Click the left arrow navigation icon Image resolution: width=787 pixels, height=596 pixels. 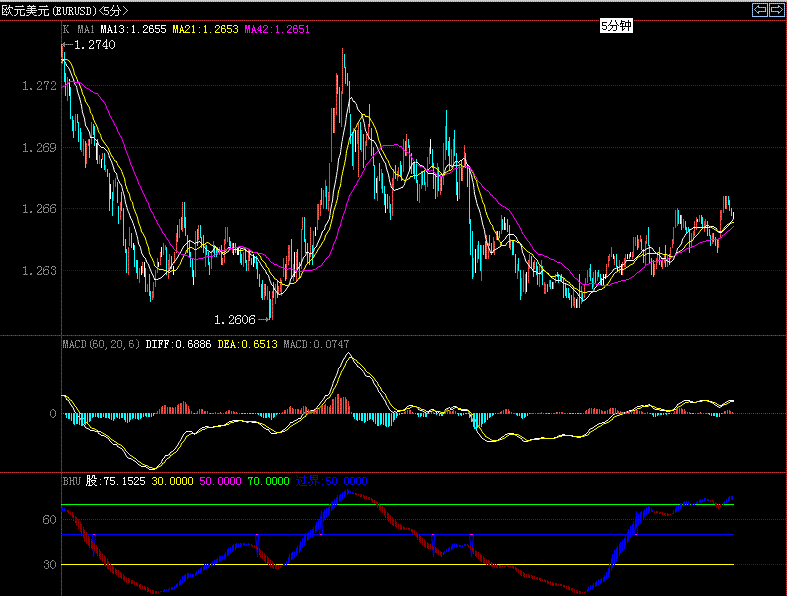pos(759,9)
